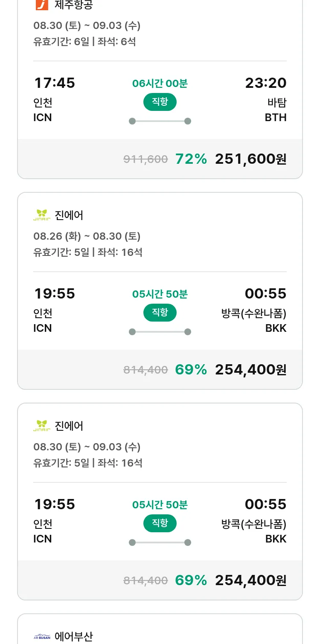
Task: Open the 에어부산 airline name link
Action: coord(74,637)
